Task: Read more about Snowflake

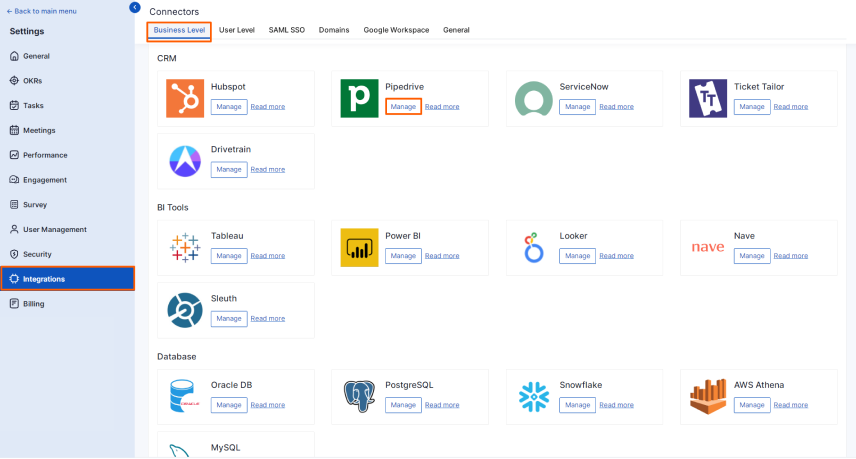Action: (616, 405)
